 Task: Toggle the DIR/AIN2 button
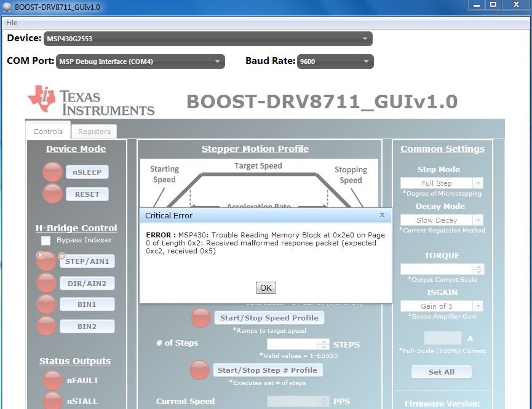coord(87,284)
